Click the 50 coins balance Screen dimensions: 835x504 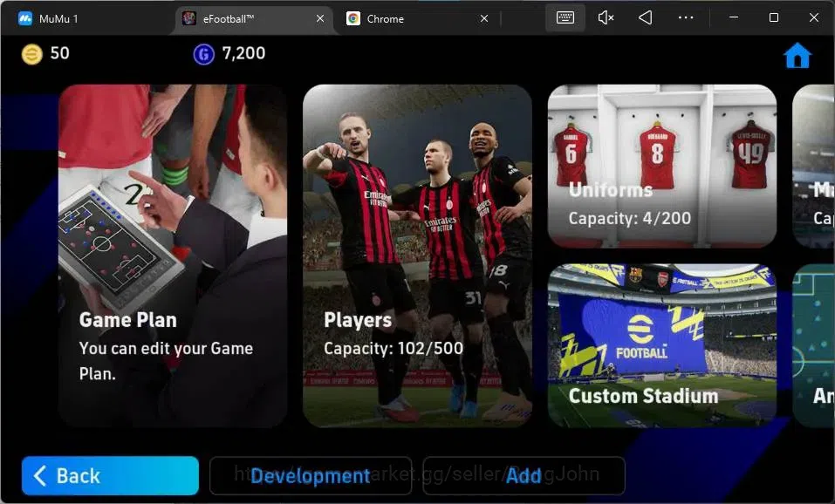[x=59, y=53]
